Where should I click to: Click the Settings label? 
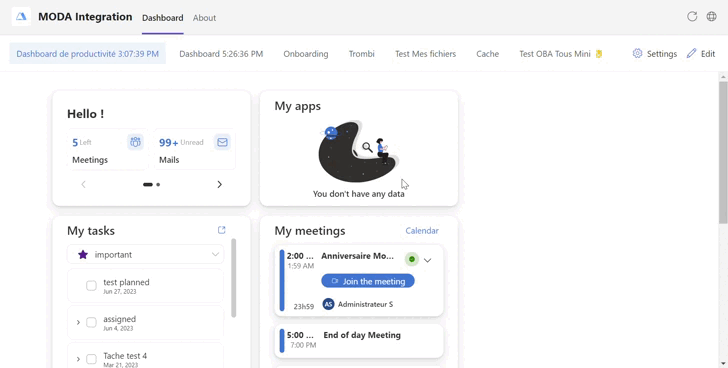662,54
